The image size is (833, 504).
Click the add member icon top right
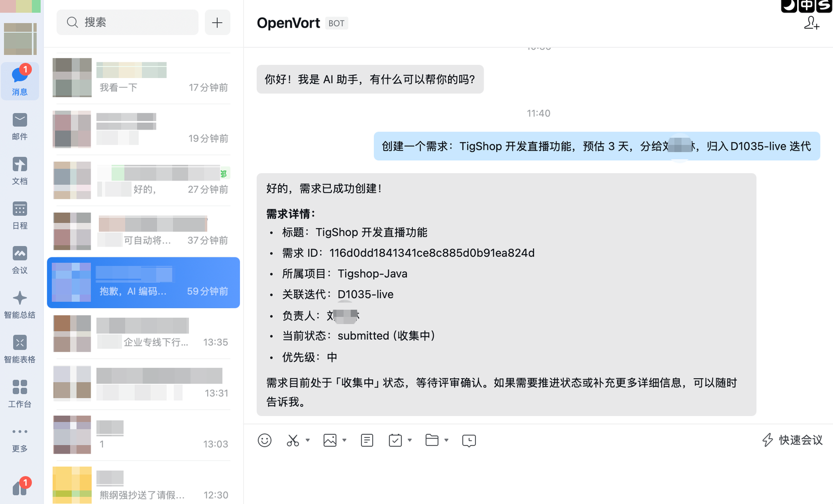click(811, 23)
